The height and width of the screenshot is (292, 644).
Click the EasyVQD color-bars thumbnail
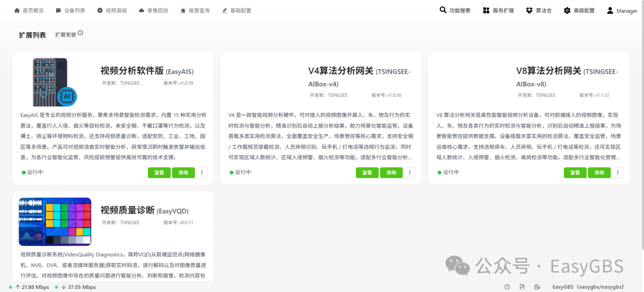coord(55,222)
